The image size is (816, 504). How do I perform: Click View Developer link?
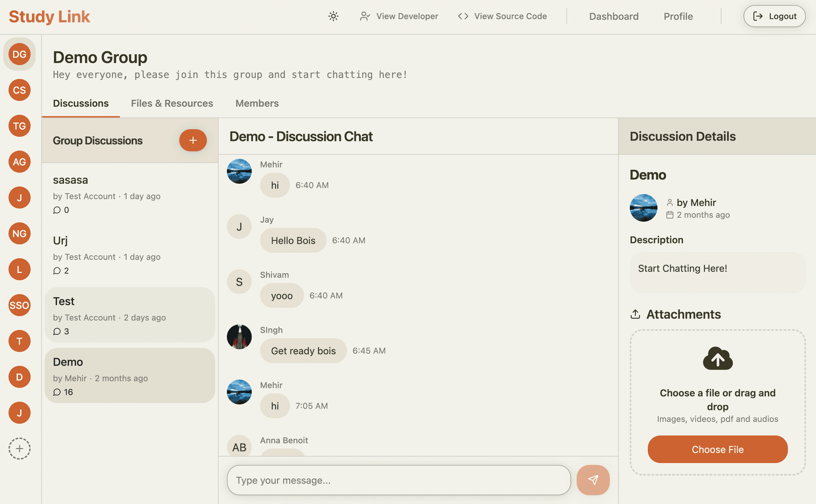pos(399,16)
